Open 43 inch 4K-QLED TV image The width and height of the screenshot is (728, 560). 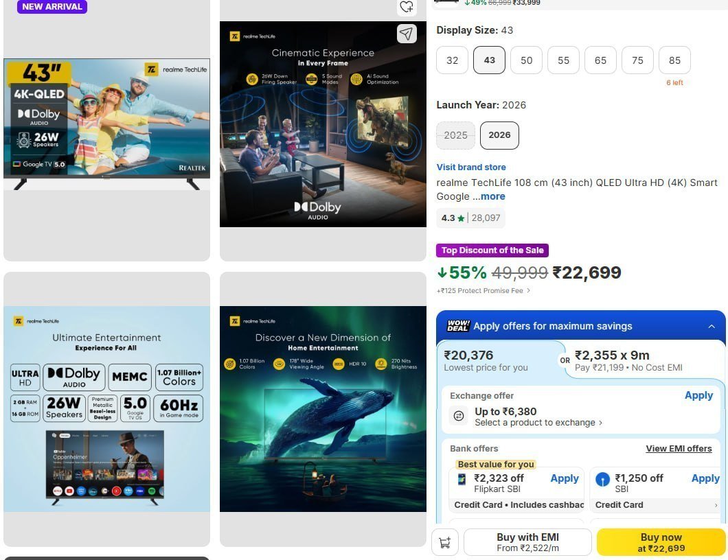tap(106, 124)
